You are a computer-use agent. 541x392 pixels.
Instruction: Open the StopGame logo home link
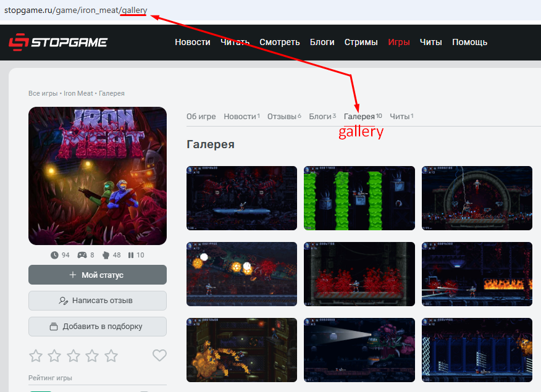point(58,42)
